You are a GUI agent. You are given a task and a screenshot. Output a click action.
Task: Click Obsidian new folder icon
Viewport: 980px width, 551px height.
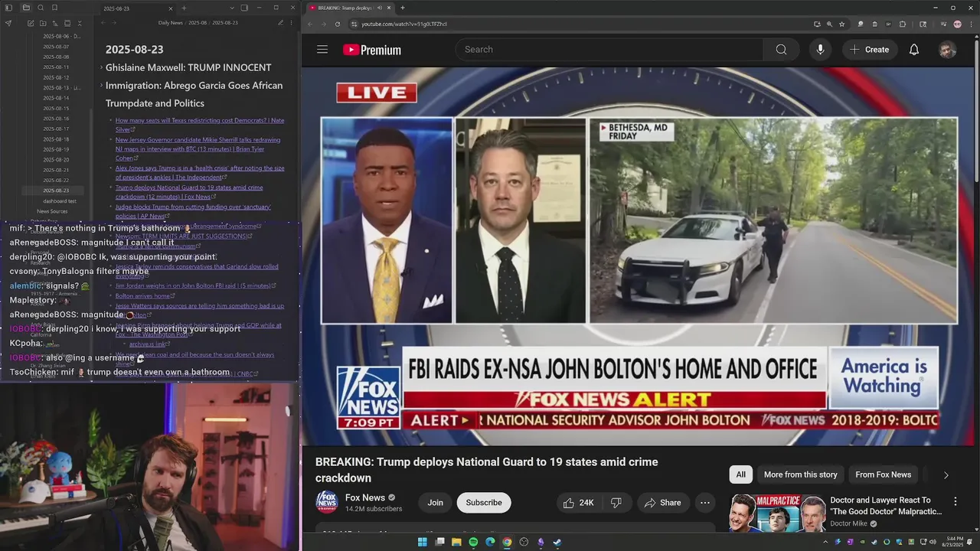(43, 24)
